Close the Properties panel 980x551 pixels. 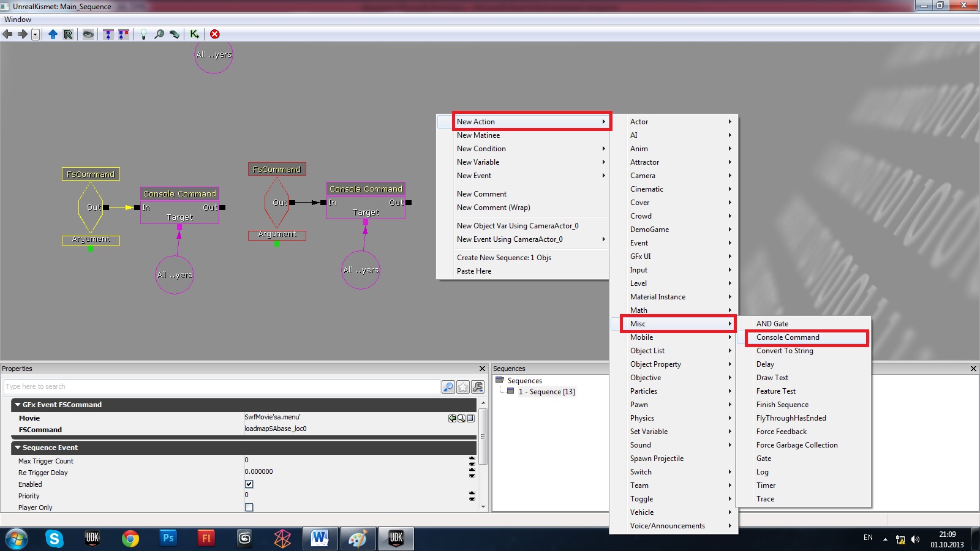point(482,369)
